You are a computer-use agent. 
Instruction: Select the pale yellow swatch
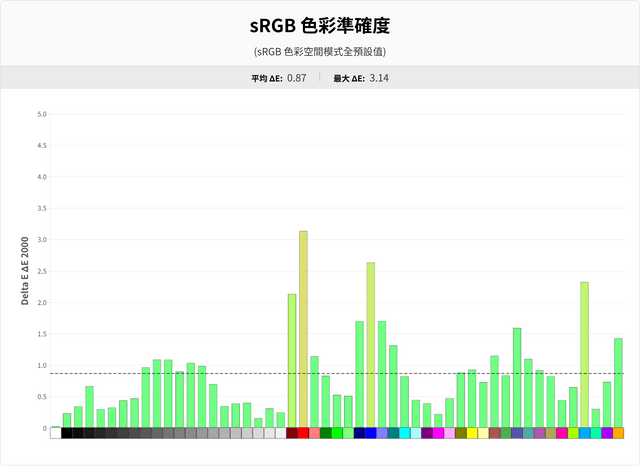click(x=483, y=433)
